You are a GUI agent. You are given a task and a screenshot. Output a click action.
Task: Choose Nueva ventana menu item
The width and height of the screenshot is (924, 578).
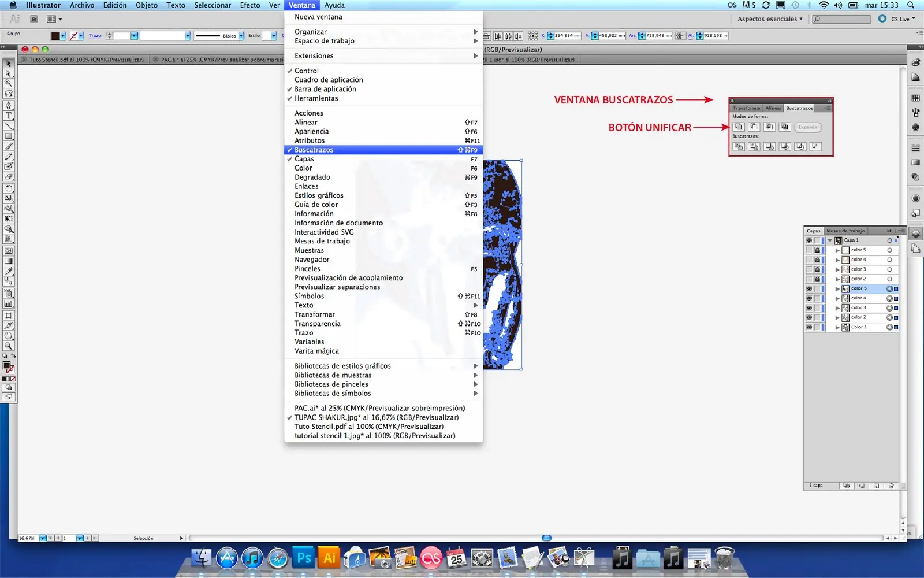pos(383,17)
